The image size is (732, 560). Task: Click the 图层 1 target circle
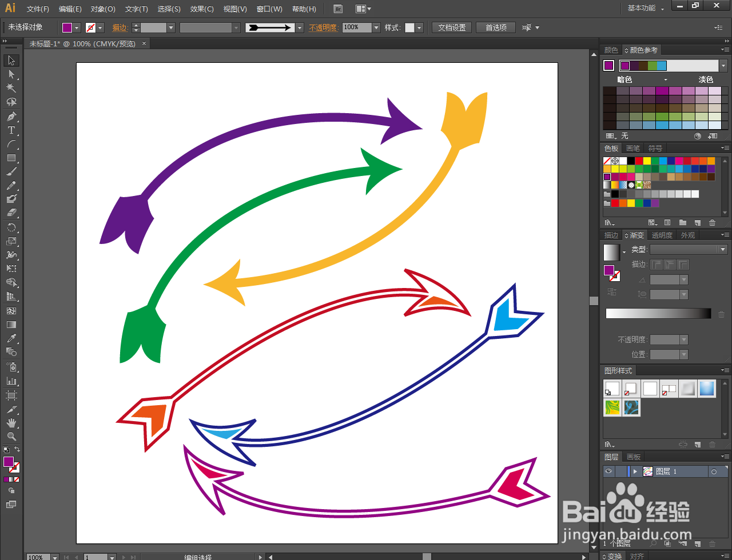[x=714, y=471]
